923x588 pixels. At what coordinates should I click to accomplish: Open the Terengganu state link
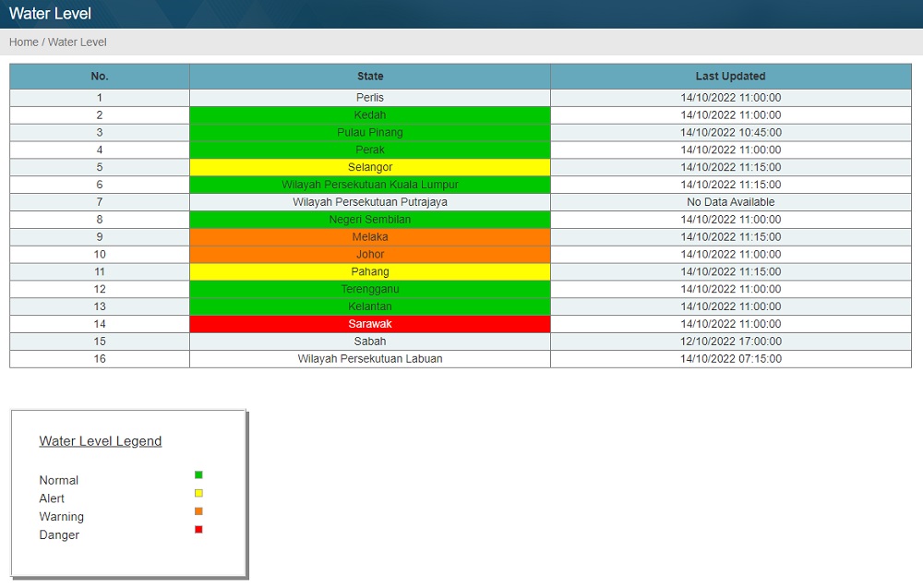370,289
